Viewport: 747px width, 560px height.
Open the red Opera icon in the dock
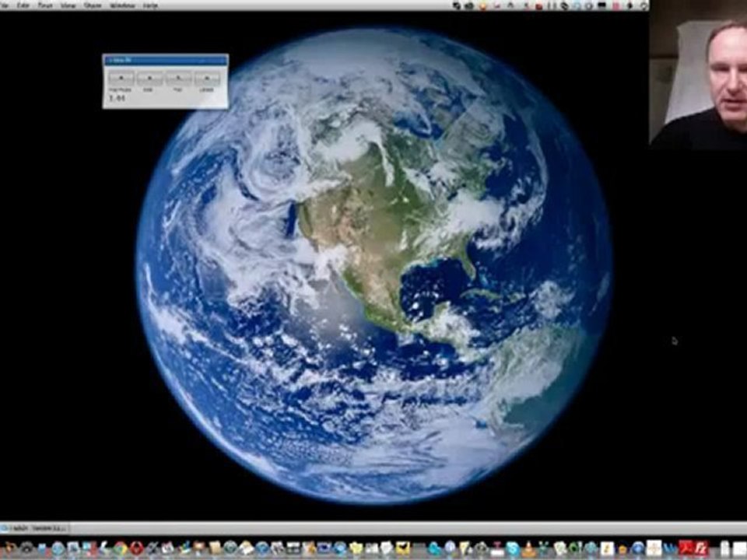(x=136, y=548)
